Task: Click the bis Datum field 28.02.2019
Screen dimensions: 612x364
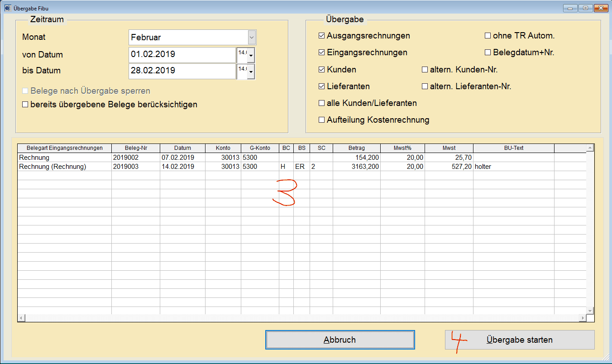Action: [182, 71]
